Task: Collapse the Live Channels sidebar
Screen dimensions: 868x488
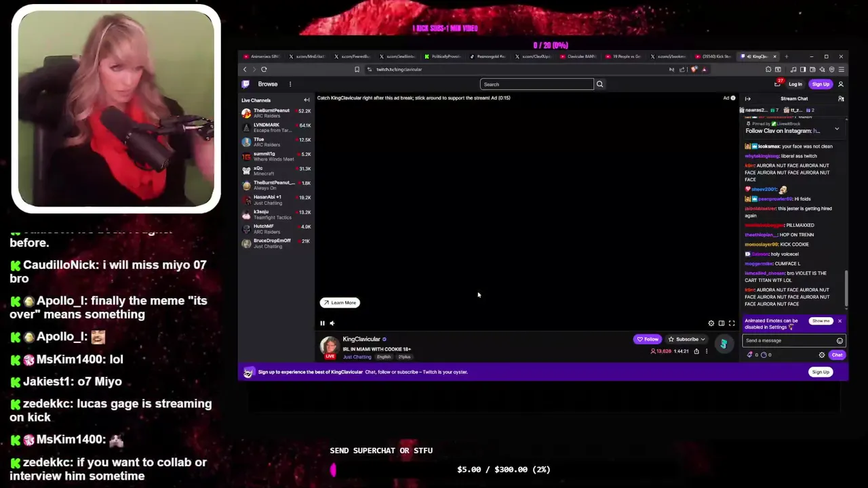Action: (x=307, y=100)
